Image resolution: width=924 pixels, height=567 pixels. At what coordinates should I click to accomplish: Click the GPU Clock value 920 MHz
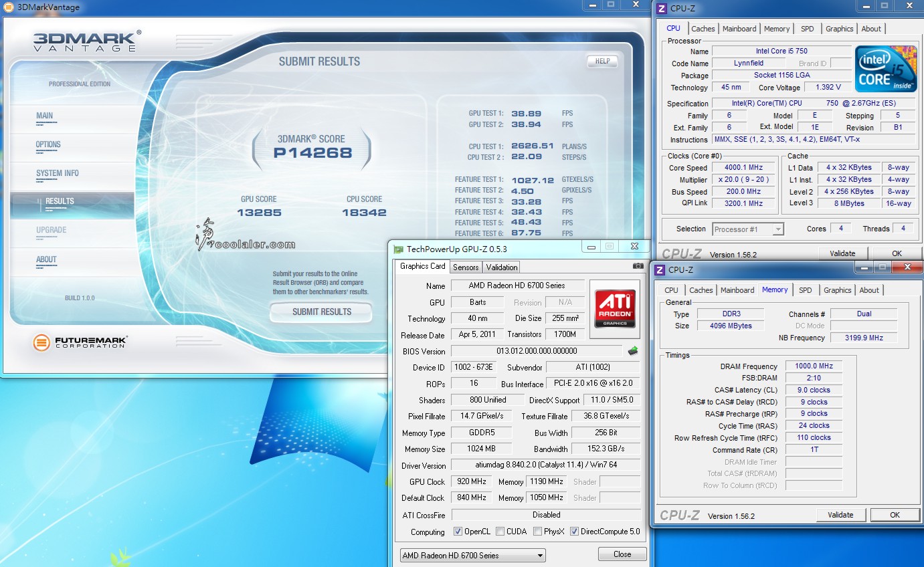(471, 481)
